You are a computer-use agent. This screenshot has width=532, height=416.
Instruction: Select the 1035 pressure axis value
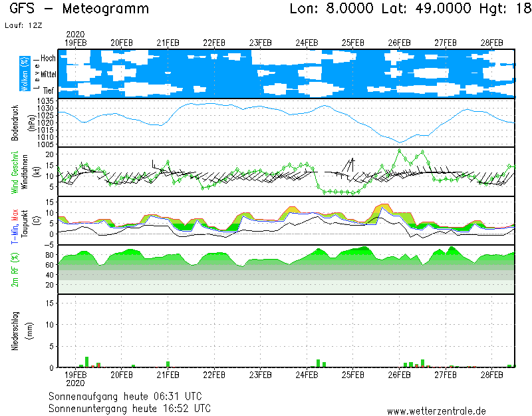click(x=45, y=101)
